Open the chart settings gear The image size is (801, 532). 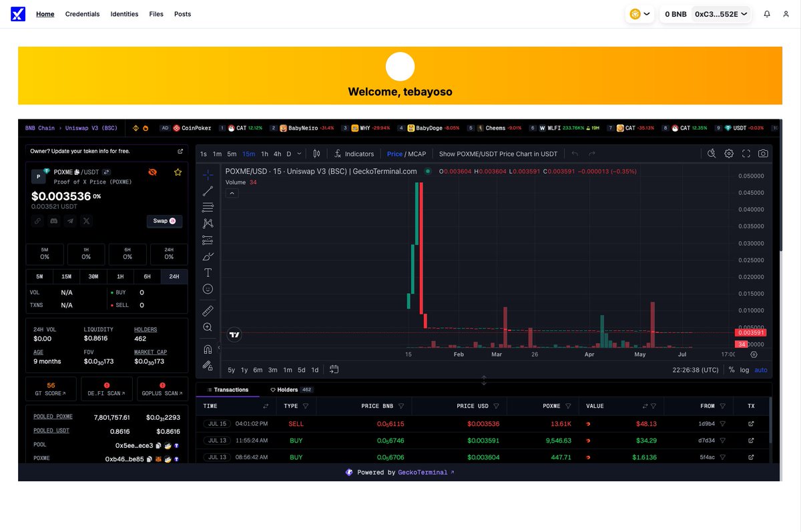729,154
